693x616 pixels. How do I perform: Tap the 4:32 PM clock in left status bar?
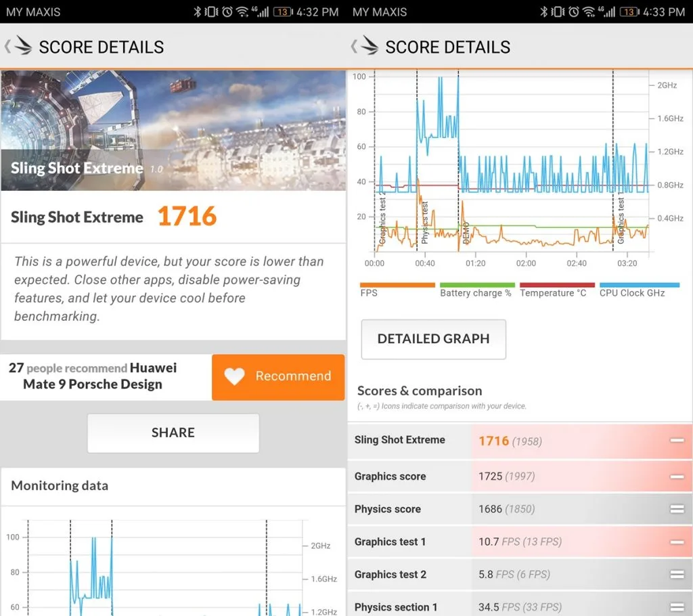317,12
